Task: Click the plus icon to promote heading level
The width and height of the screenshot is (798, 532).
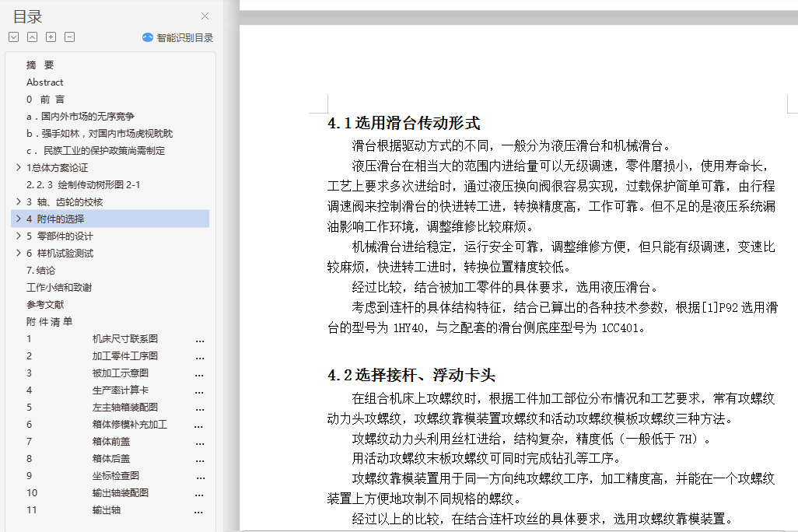Action: [x=51, y=37]
